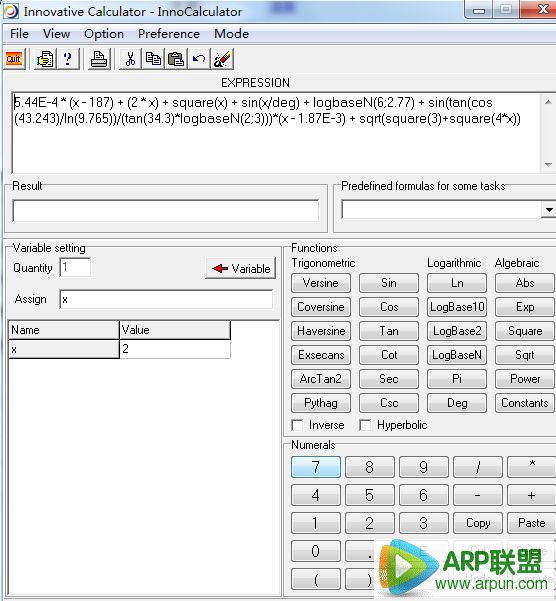Open the Predefined formulas dropdown
This screenshot has width=556, height=601.
[x=549, y=210]
